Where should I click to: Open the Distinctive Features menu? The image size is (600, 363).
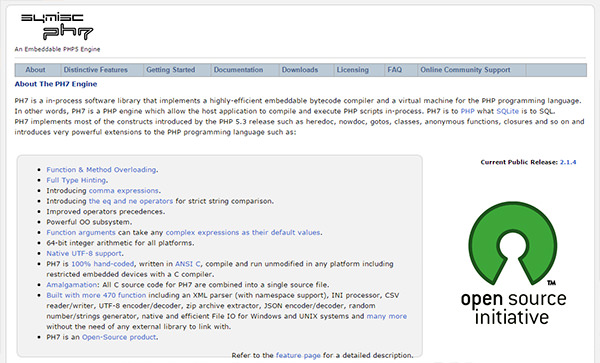tap(96, 70)
